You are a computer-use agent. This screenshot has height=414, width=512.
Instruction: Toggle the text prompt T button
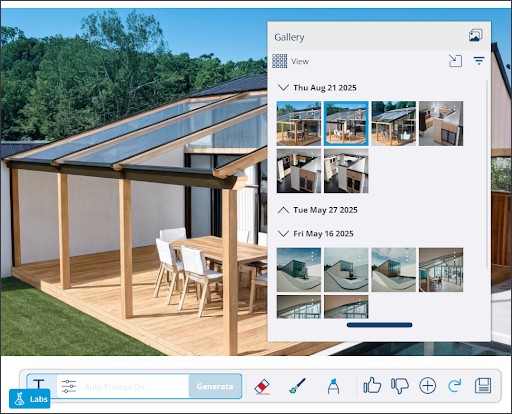click(x=39, y=384)
